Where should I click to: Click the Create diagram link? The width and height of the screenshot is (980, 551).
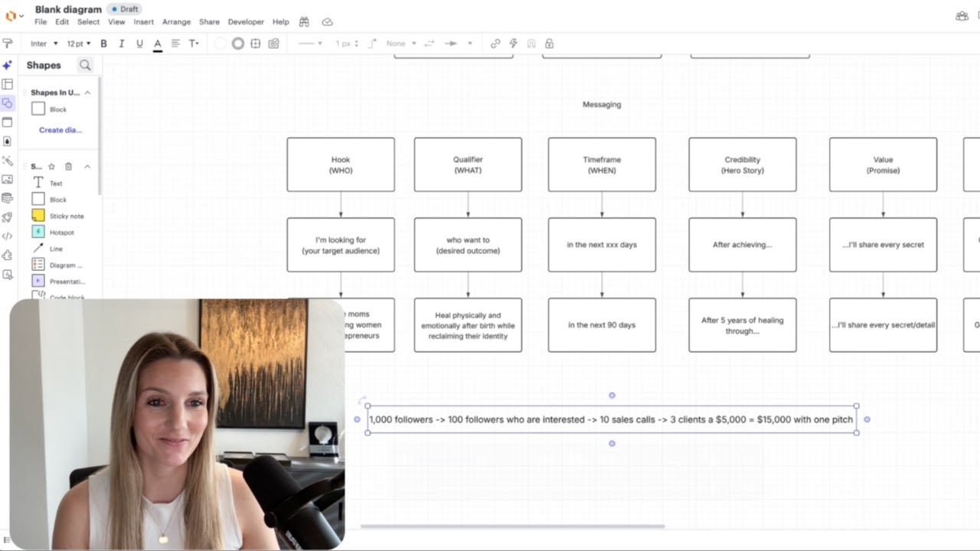pyautogui.click(x=60, y=130)
